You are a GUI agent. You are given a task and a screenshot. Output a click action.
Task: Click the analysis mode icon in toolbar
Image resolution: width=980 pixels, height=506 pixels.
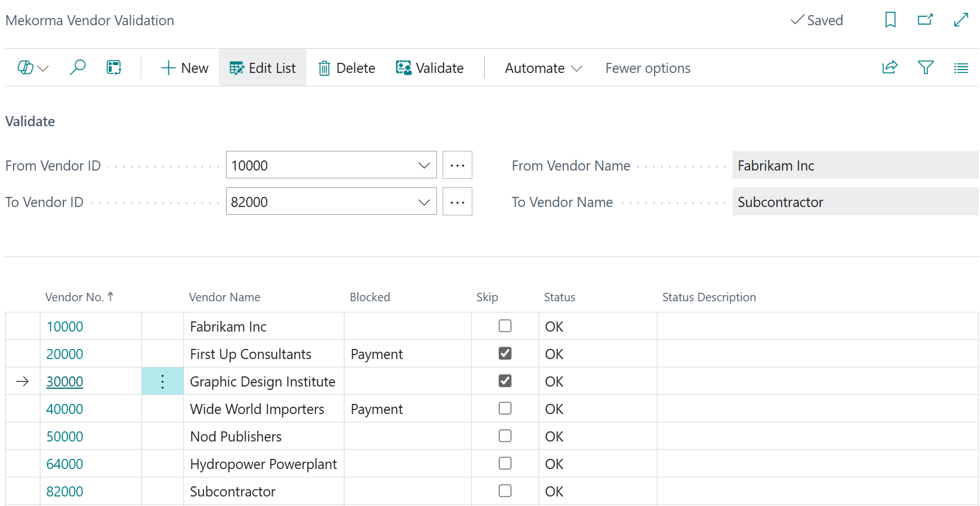(x=114, y=68)
